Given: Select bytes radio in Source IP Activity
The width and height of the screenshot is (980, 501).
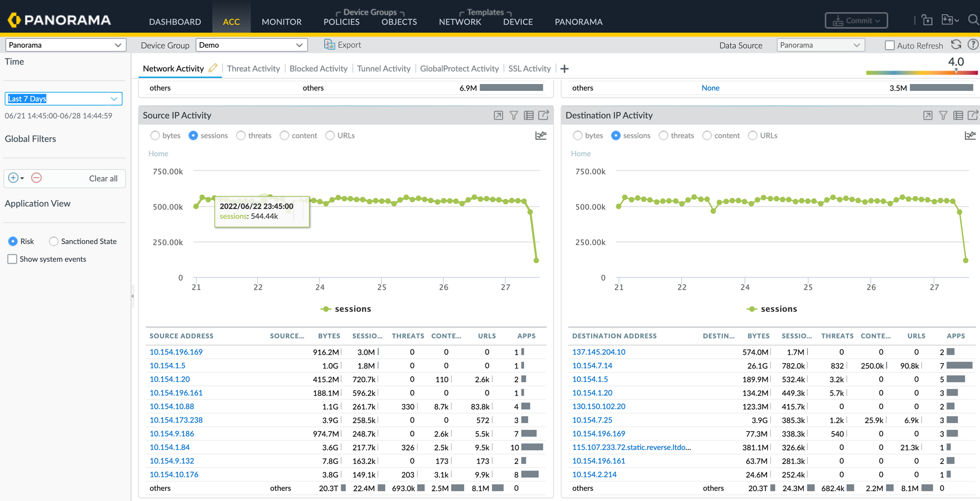Looking at the screenshot, I should [x=155, y=135].
